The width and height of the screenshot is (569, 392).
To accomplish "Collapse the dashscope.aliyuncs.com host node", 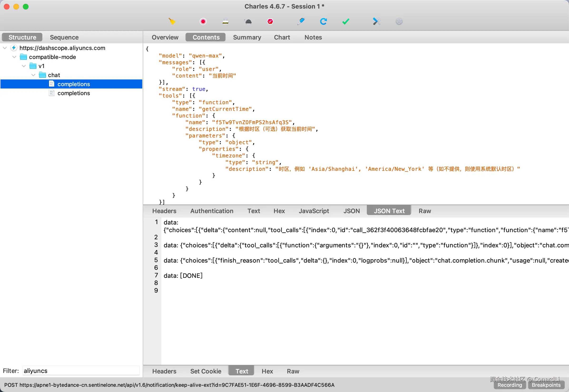I will tap(5, 48).
